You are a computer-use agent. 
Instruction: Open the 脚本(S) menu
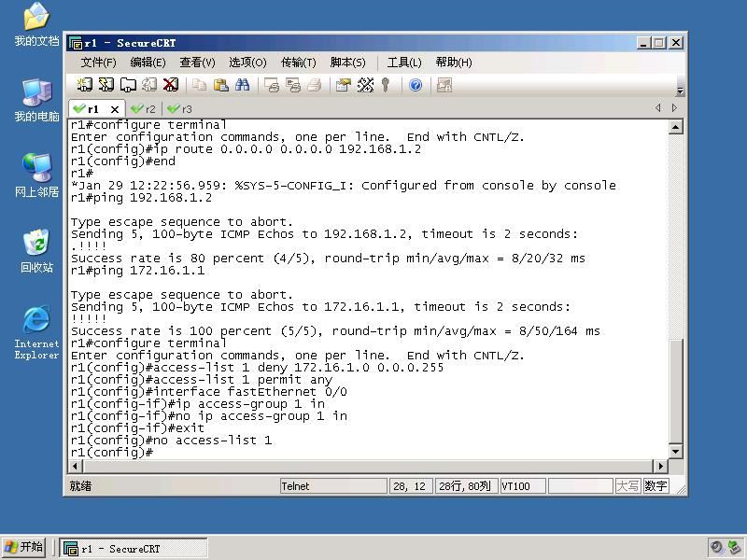click(x=347, y=63)
